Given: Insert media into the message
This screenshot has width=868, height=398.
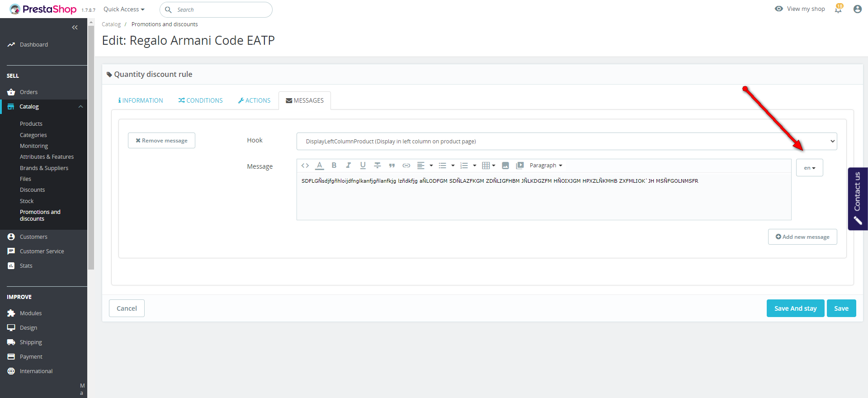Looking at the screenshot, I should pyautogui.click(x=520, y=166).
